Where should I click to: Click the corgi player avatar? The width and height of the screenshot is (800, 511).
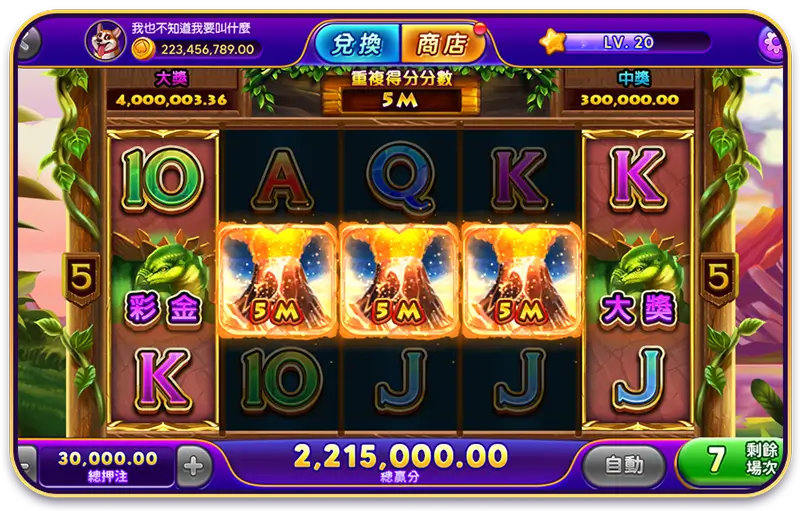point(106,40)
